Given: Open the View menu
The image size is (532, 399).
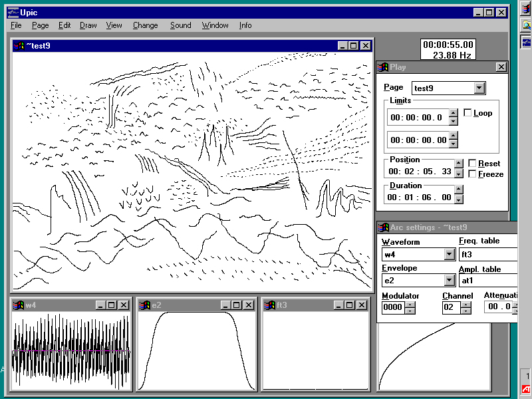Looking at the screenshot, I should pyautogui.click(x=114, y=25).
